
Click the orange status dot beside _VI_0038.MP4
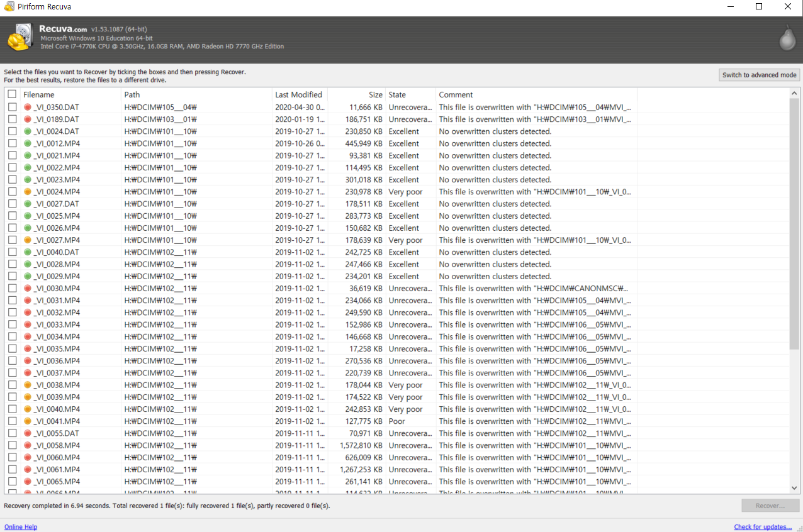pos(28,385)
